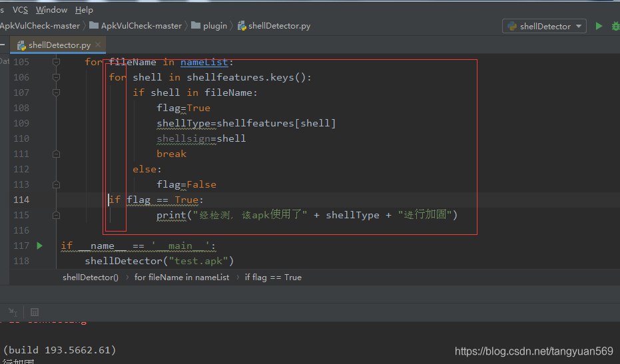This screenshot has width=620, height=364.
Task: Open the Window menu
Action: point(51,10)
